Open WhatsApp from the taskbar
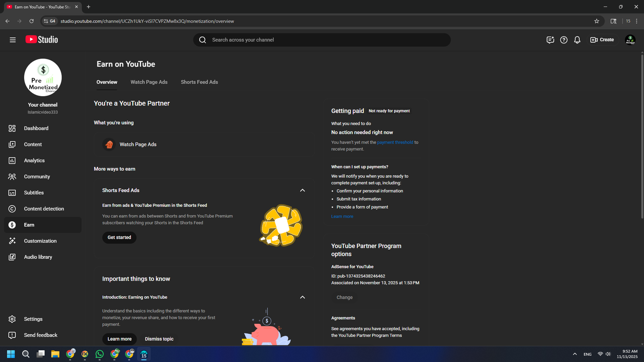This screenshot has width=644, height=362. pyautogui.click(x=99, y=354)
